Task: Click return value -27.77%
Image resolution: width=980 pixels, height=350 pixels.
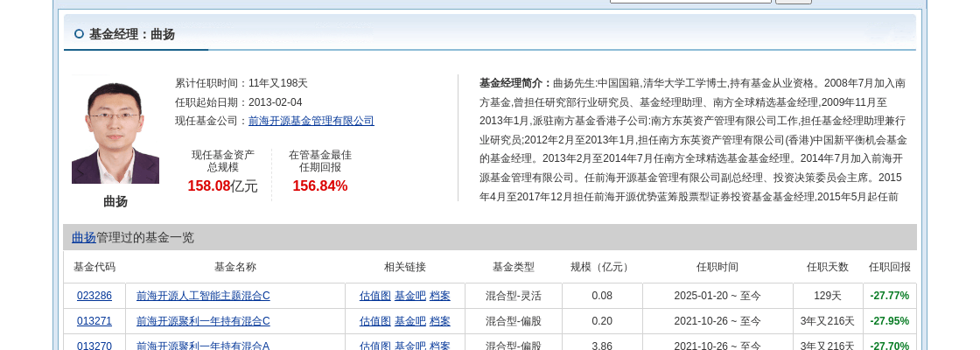Action: [889, 296]
